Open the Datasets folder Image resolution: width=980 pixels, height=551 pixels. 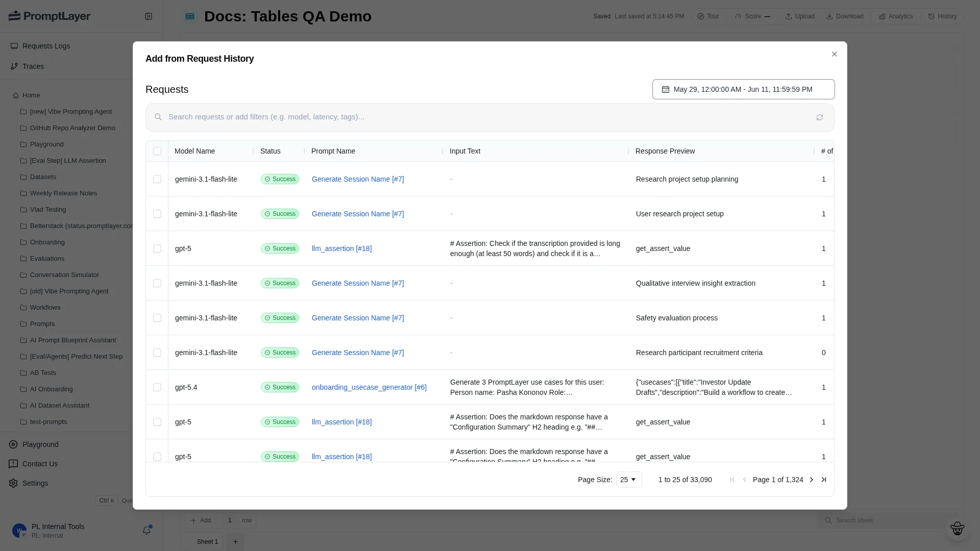43,177
